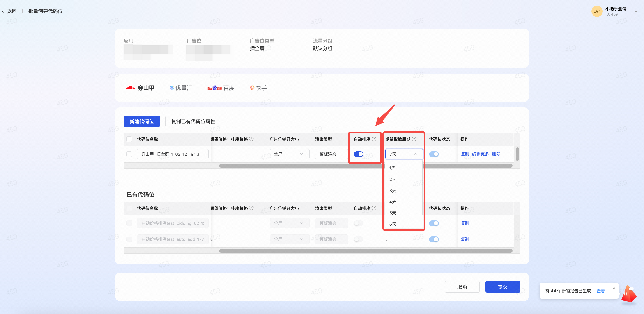Viewport: 644px width, 314px height.
Task: Click the back arrow next to 返回
Action: pyautogui.click(x=3, y=11)
